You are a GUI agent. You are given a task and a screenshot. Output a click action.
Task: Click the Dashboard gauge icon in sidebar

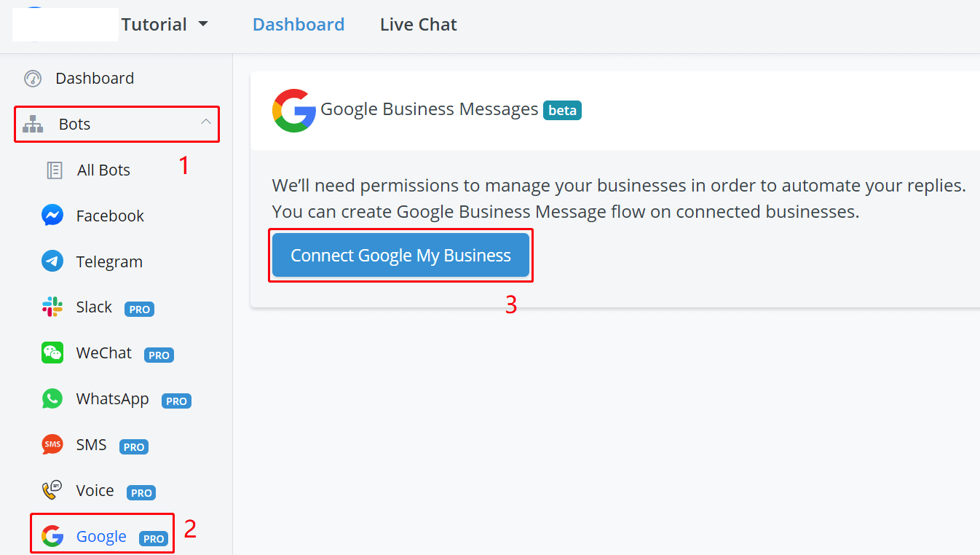click(33, 79)
